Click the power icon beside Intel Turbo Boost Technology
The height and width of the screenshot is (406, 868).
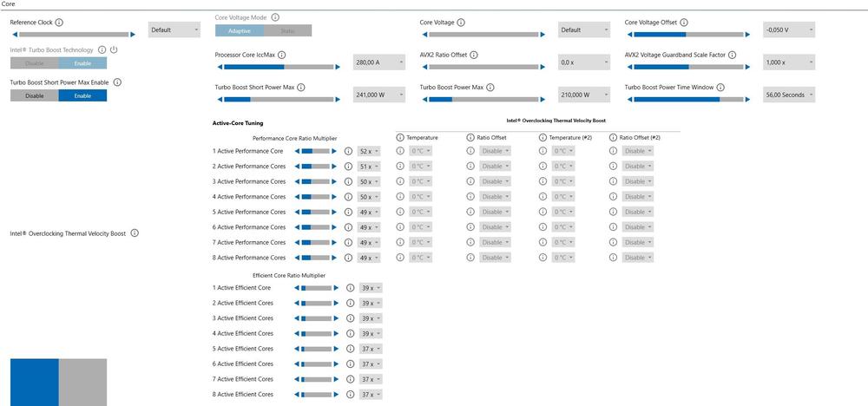click(x=114, y=50)
